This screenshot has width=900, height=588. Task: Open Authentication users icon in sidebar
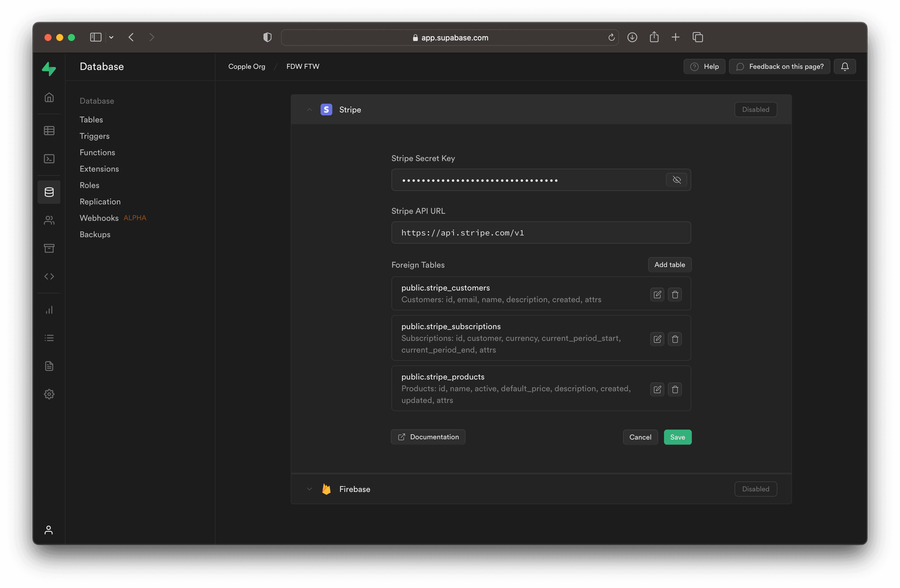pyautogui.click(x=49, y=220)
